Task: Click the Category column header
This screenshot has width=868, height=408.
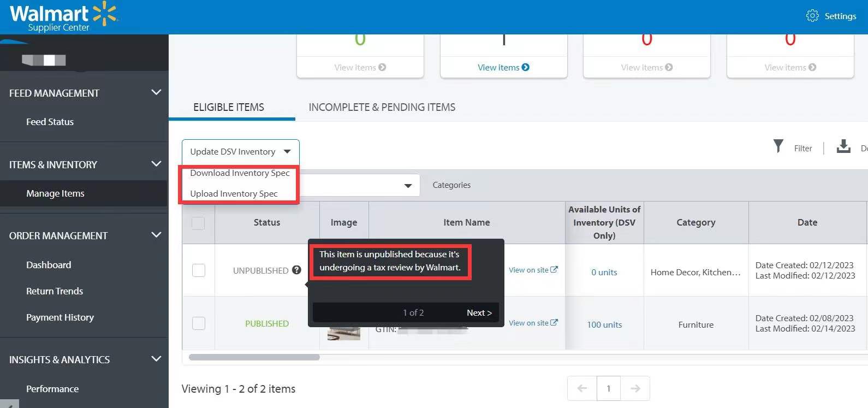Action: point(696,222)
